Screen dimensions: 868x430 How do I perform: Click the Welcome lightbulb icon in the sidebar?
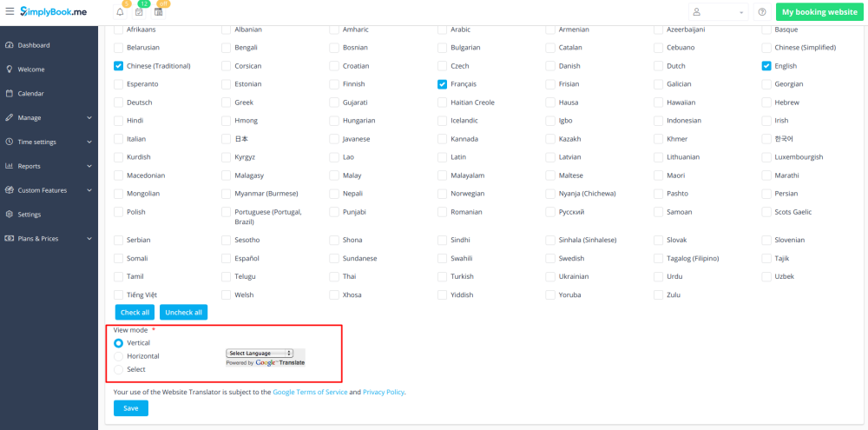click(x=10, y=69)
